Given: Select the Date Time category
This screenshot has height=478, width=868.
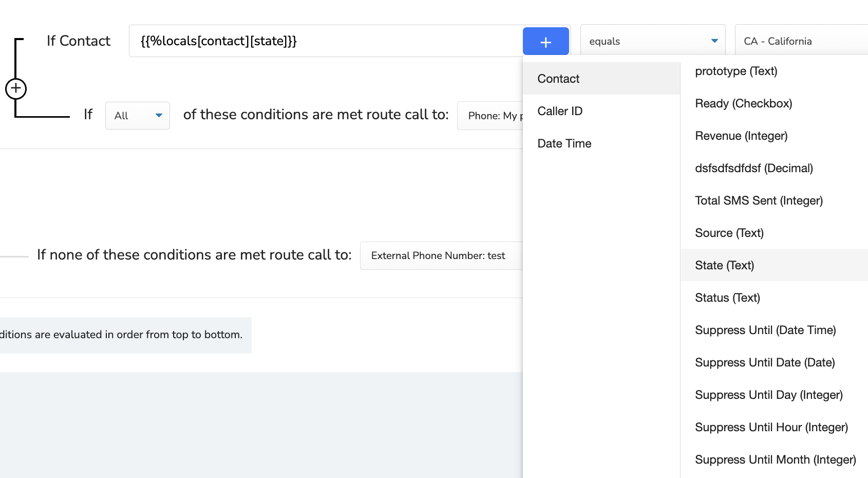Looking at the screenshot, I should 601,143.
